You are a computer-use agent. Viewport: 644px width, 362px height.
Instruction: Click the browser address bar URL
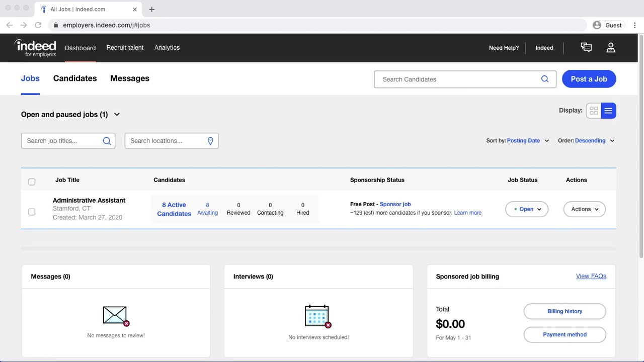coord(107,25)
